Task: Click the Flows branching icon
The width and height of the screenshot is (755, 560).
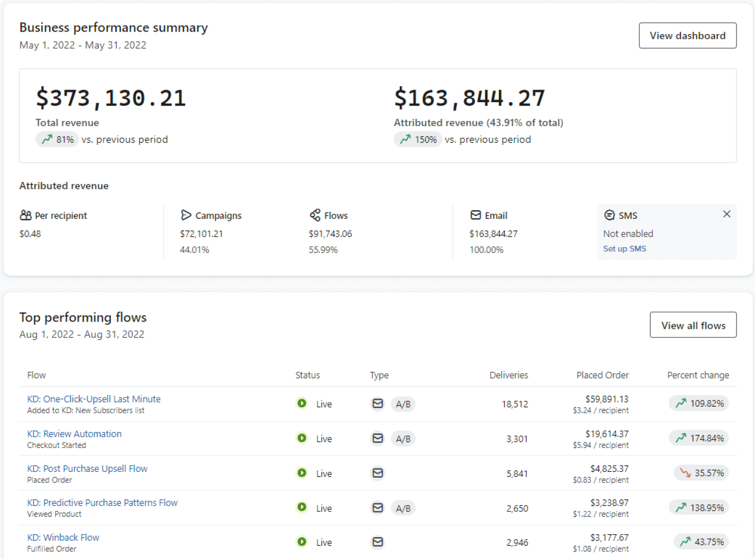Action: coord(315,215)
